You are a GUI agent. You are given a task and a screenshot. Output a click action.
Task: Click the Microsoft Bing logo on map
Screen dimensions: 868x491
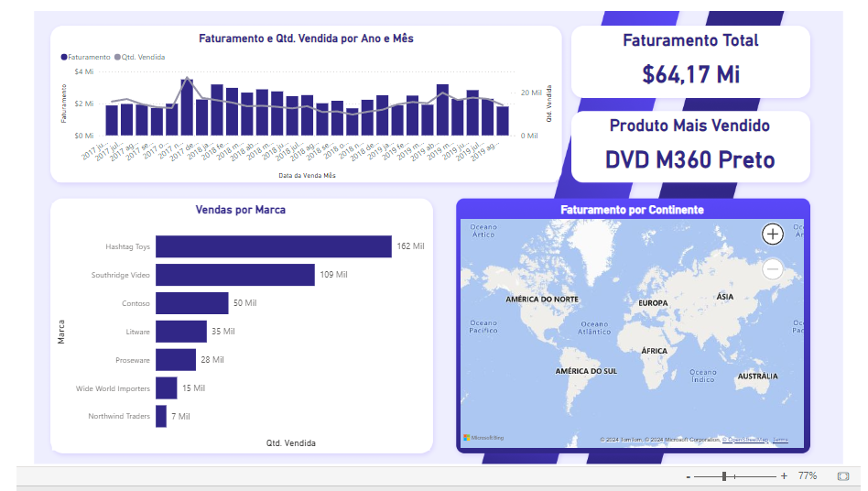click(483, 438)
